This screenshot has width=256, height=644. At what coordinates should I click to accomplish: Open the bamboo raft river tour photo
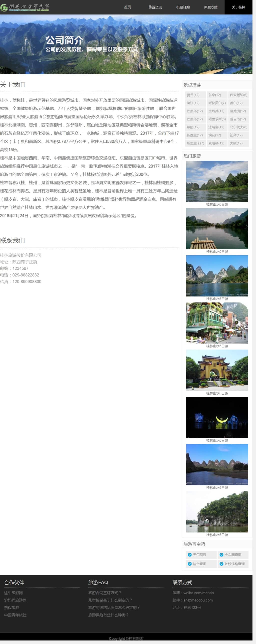tap(217, 228)
